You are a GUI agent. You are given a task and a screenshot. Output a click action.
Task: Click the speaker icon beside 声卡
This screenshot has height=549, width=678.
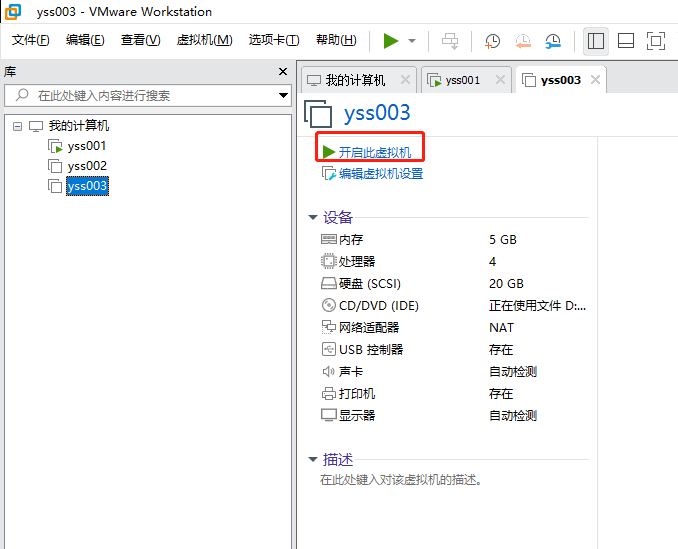pyautogui.click(x=329, y=371)
